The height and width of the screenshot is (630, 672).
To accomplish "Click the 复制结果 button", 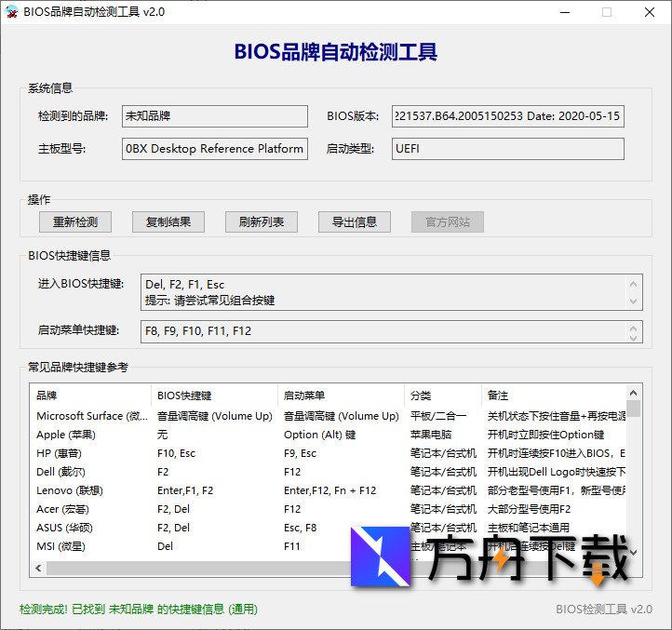I will [x=168, y=222].
